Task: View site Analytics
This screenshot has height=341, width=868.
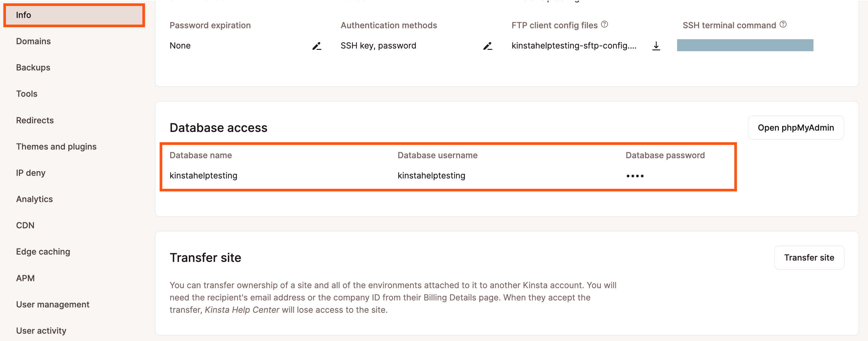Action: (34, 199)
